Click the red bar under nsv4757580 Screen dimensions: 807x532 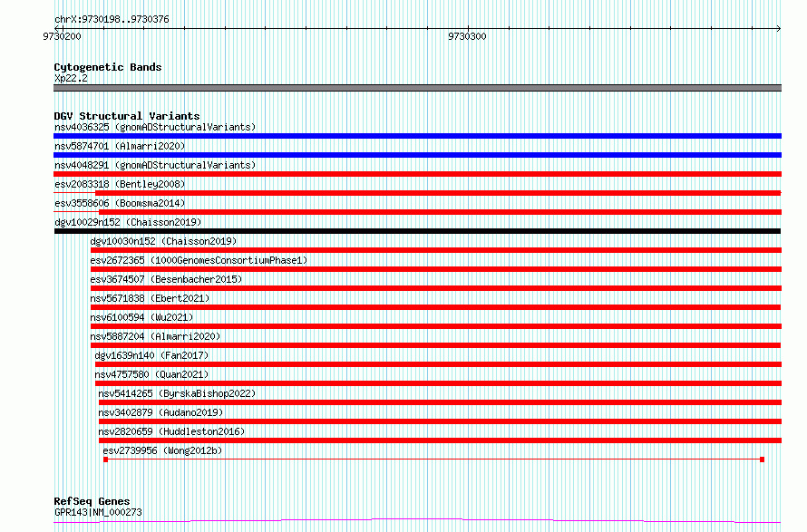click(438, 383)
